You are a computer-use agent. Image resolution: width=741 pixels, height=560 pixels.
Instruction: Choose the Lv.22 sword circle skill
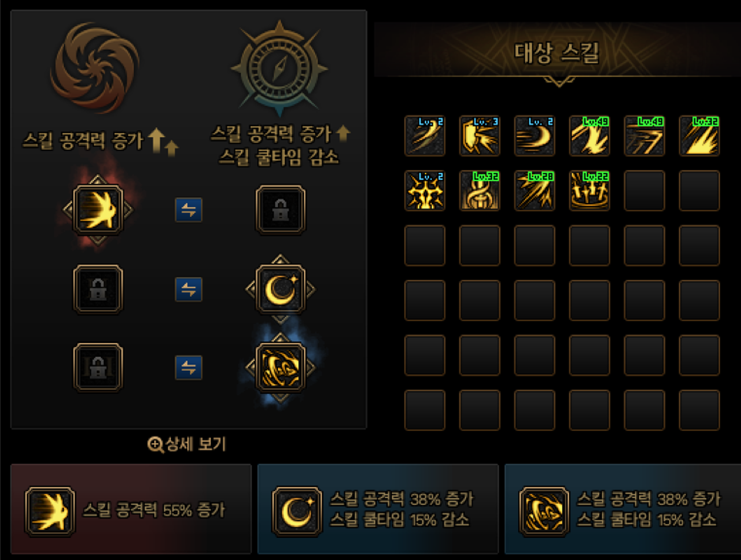589,191
